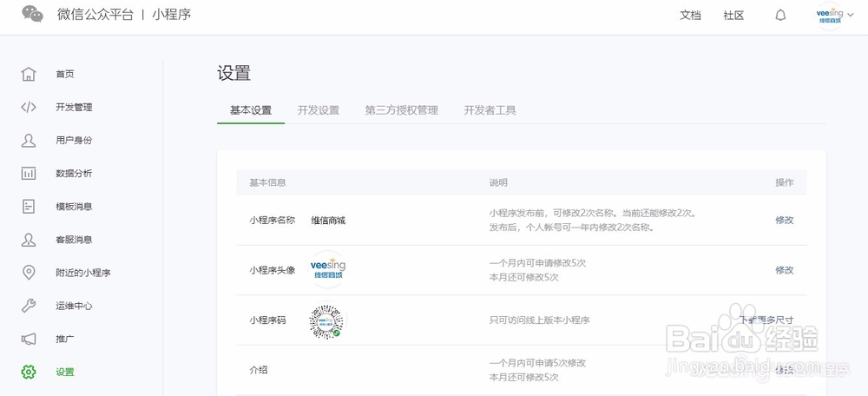
Task: Click the 推广 megaphone icon
Action: point(29,339)
